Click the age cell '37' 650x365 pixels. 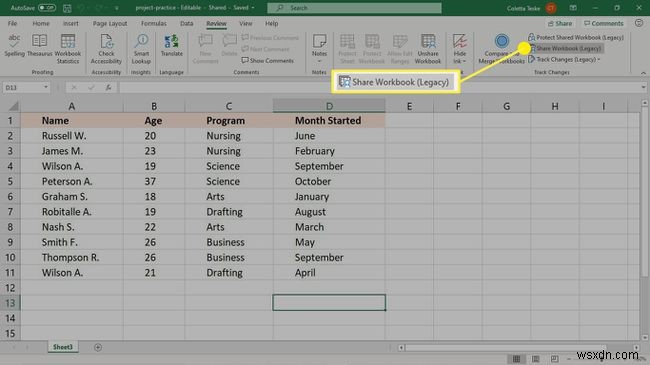[x=154, y=182]
